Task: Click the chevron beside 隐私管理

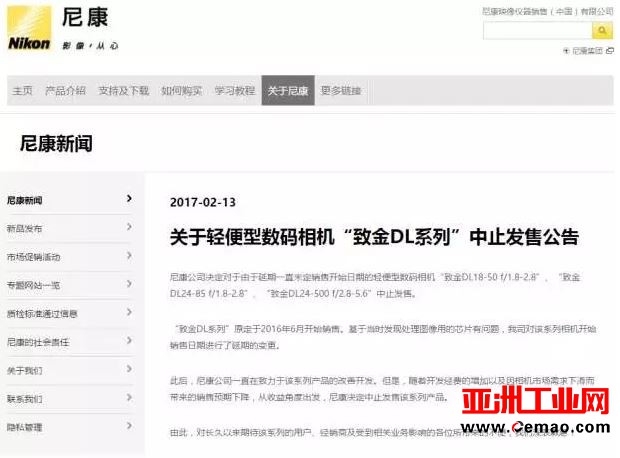Action: pos(129,426)
